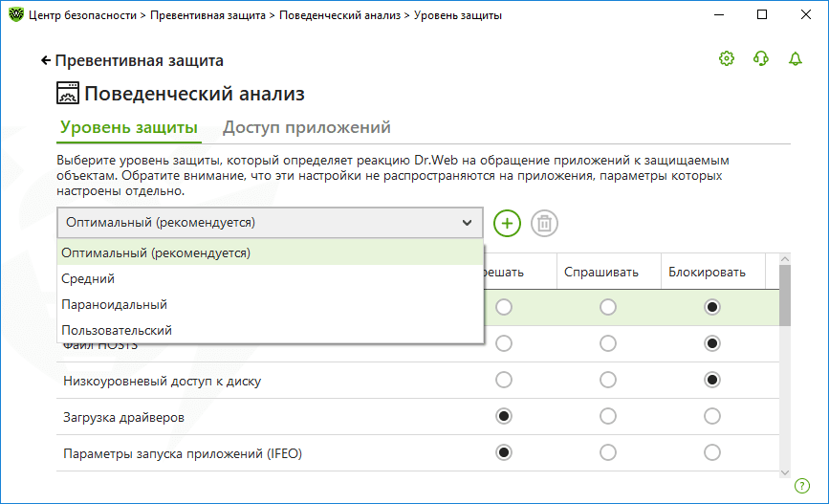Choose Оптимальный (рекомендуется) from the list
Viewport: 829px width, 504px height.
click(271, 252)
